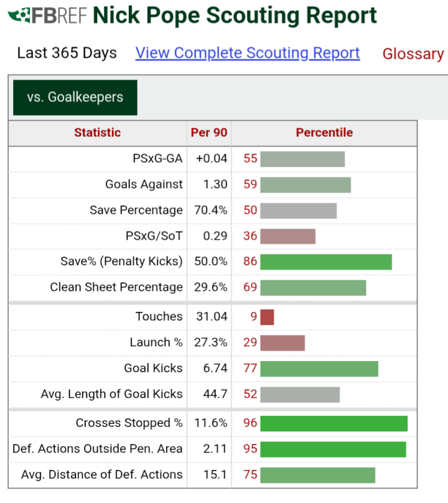Click the Statistic column header
The width and height of the screenshot is (448, 503).
click(98, 133)
